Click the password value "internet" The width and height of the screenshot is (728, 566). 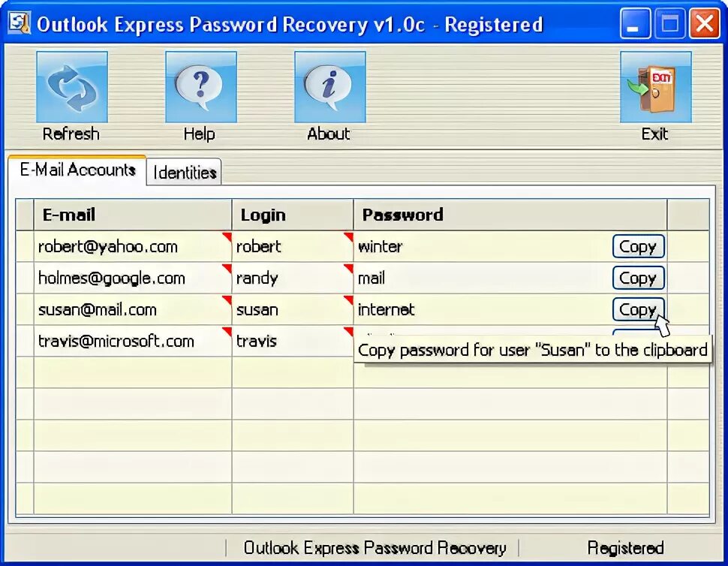[x=387, y=310]
